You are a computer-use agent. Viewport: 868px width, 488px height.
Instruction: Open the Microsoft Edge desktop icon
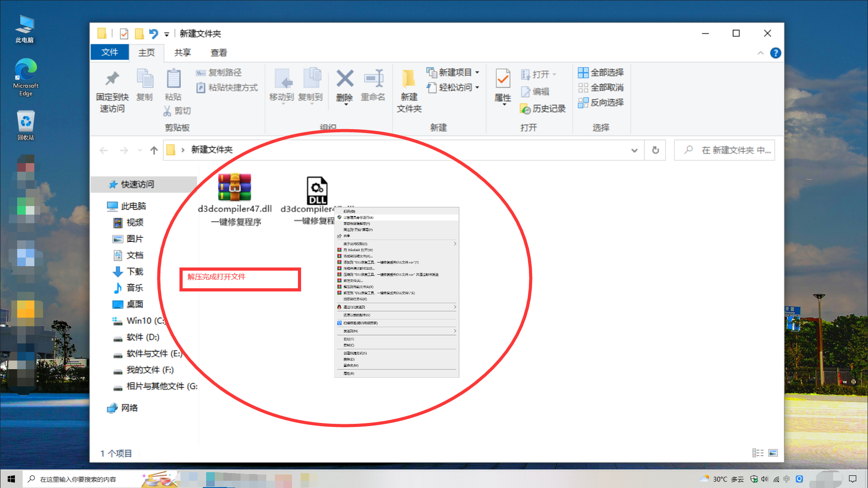point(26,77)
